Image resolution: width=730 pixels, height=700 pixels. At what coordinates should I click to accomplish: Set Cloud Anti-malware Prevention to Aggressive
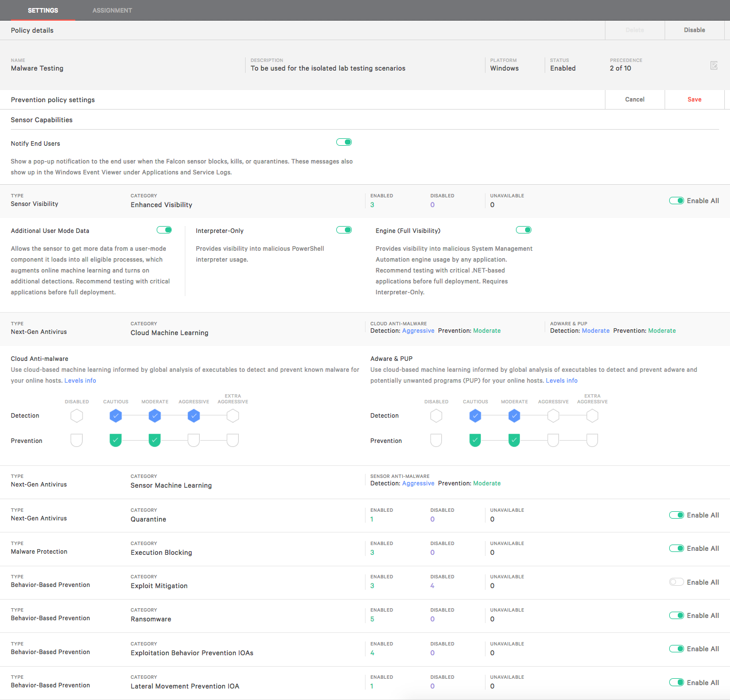[x=194, y=440]
